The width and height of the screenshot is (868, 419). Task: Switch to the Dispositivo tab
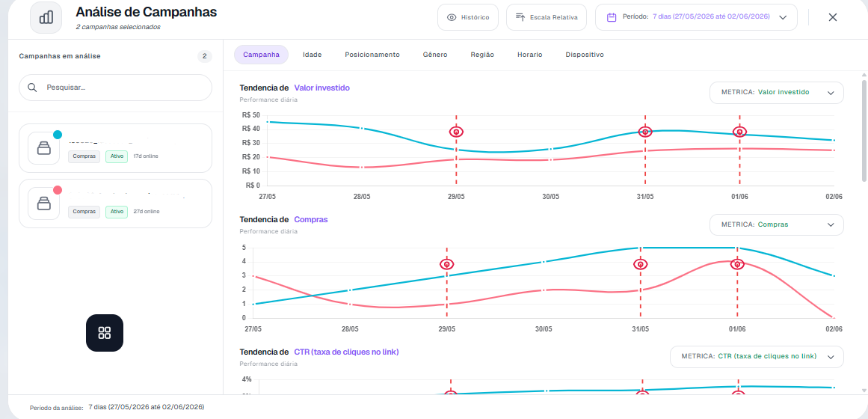coord(585,55)
